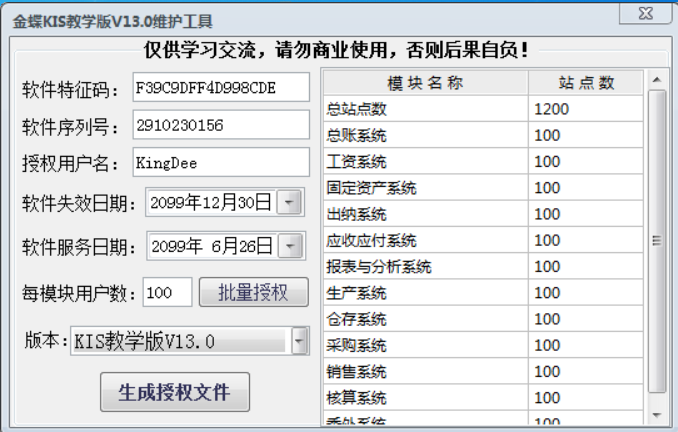Viewport: 678px width, 432px height.
Task: Click the scroll down arrow of module list
Action: point(657,415)
